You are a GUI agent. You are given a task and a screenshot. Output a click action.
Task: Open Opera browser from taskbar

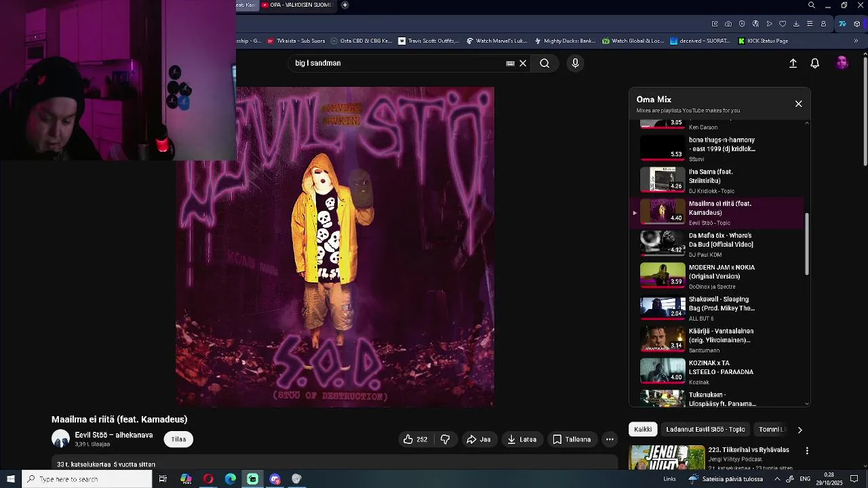(x=208, y=479)
